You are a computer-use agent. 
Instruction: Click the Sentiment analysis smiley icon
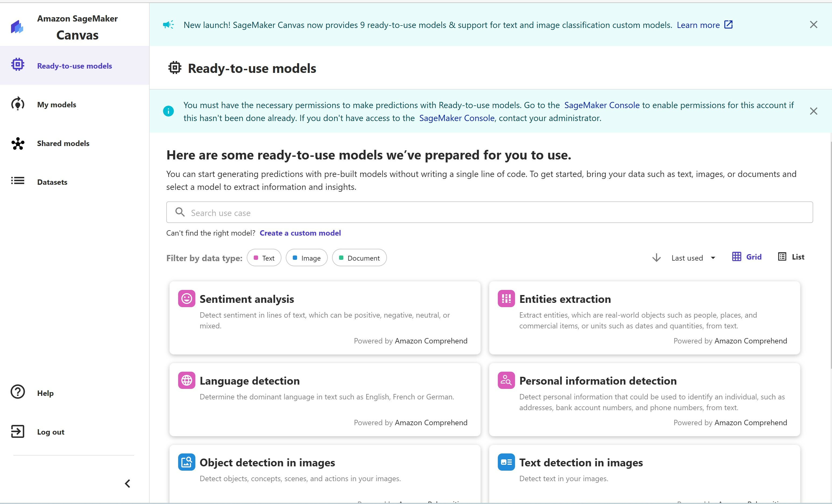pos(186,299)
